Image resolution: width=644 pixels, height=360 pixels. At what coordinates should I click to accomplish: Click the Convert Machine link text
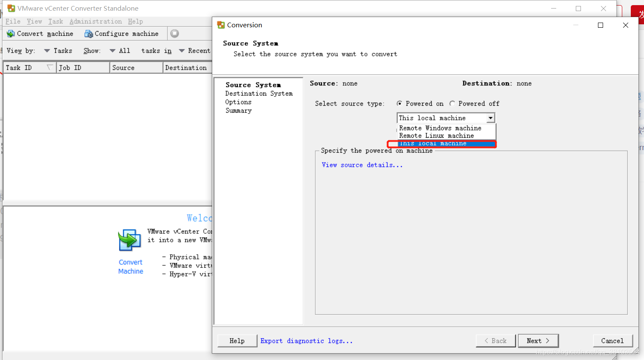[131, 267]
